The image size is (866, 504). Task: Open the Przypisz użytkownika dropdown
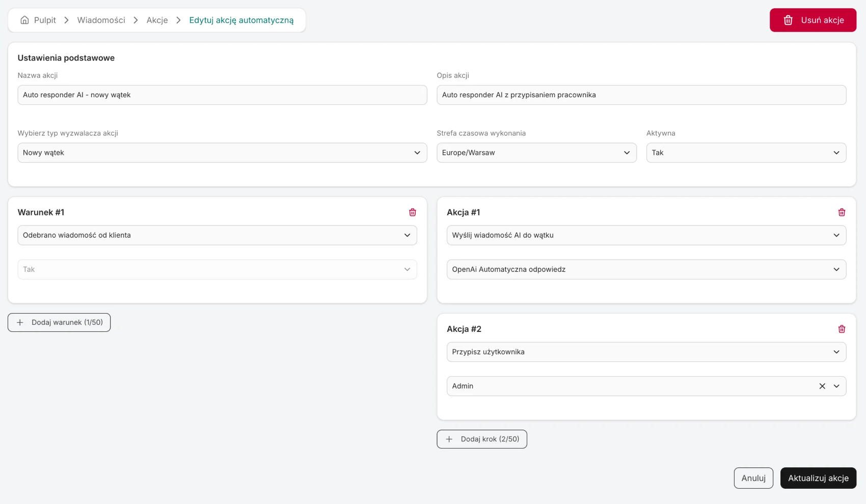tap(646, 352)
